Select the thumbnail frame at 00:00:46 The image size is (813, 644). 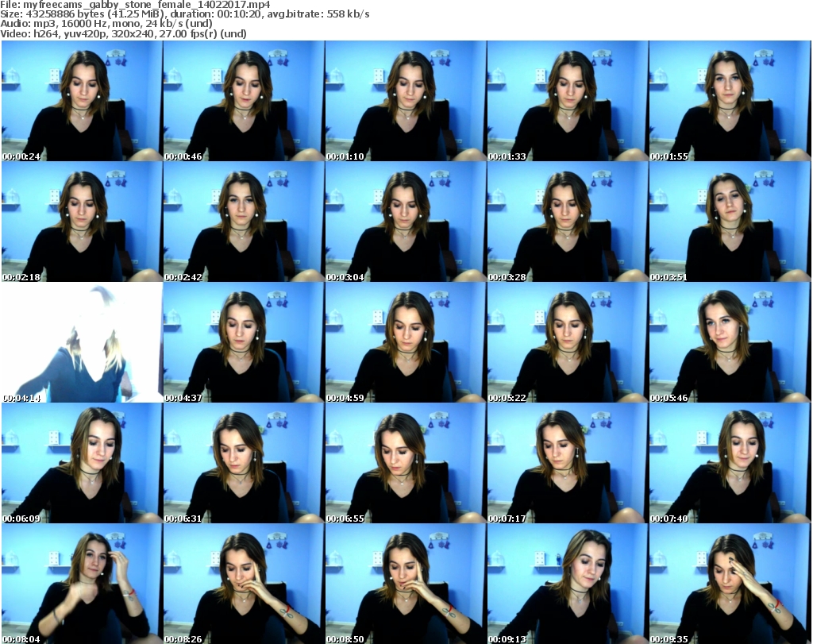click(245, 101)
